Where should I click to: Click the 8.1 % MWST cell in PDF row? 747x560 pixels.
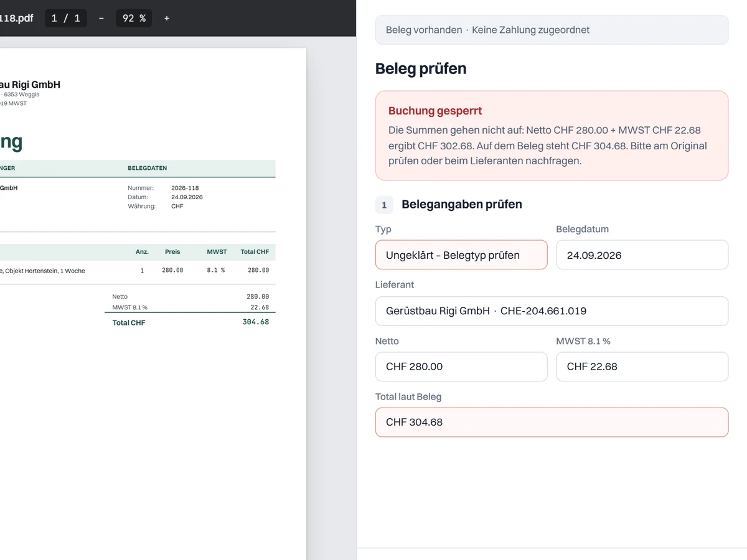point(216,271)
